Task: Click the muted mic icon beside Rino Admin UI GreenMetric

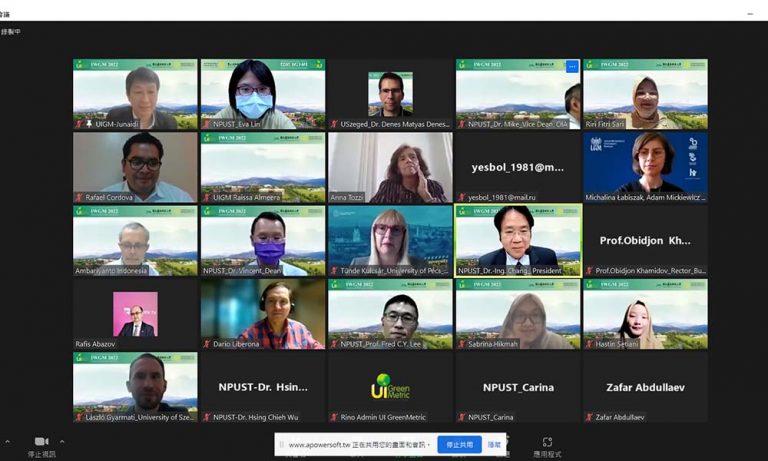Action: [x=334, y=417]
